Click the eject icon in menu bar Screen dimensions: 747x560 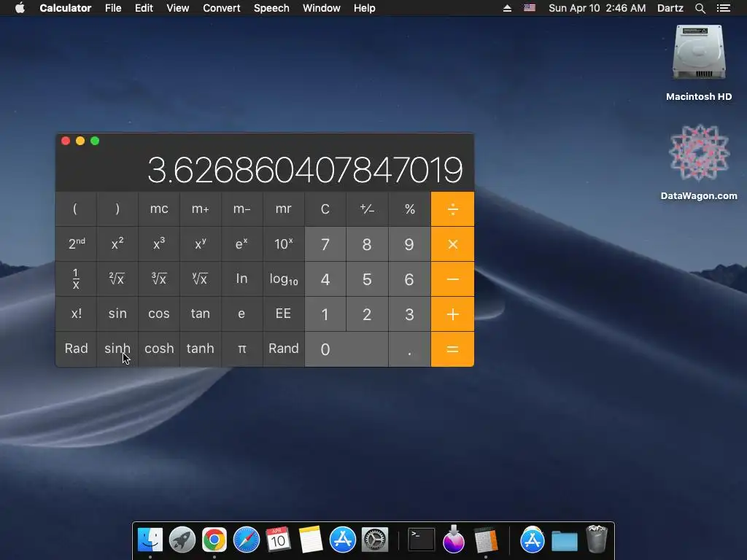point(508,8)
